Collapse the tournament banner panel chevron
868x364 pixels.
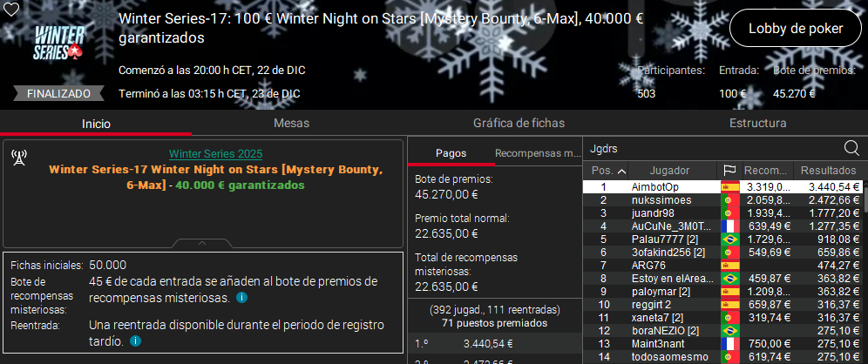202,243
